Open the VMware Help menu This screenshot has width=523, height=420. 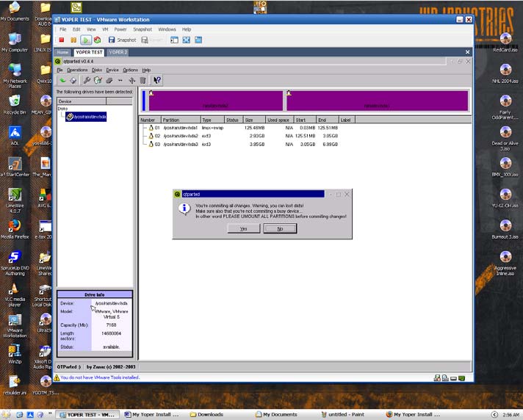[187, 29]
